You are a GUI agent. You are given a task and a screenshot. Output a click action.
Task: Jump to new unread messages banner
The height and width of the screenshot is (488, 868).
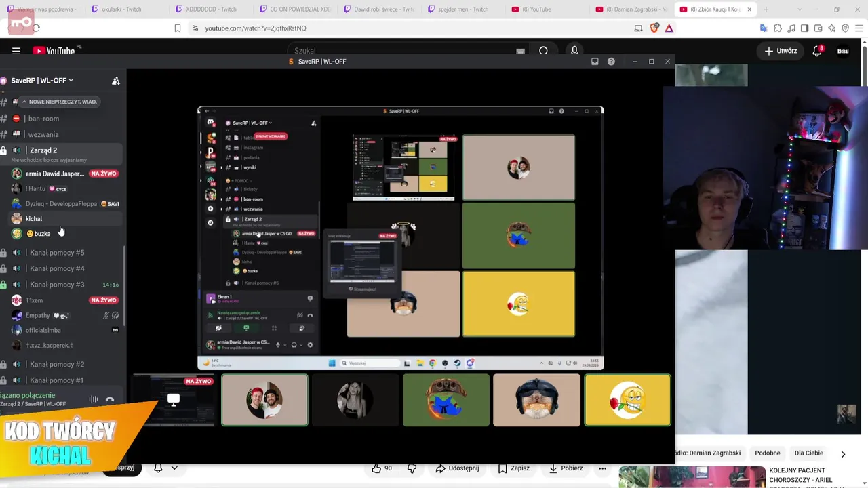pos(59,102)
